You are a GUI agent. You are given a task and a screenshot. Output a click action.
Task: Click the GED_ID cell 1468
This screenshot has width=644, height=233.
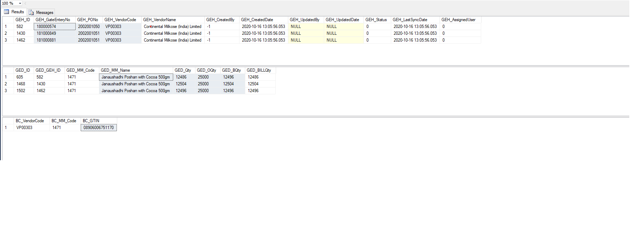click(x=21, y=84)
